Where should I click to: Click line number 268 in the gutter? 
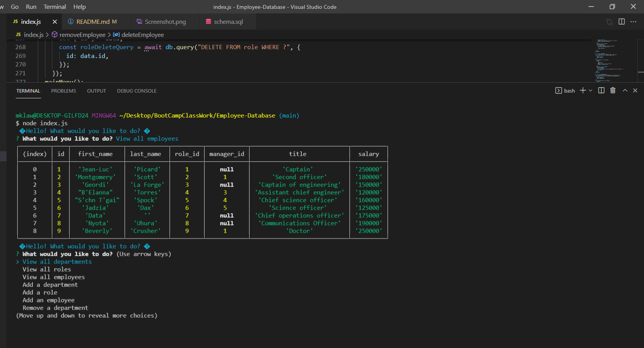coord(20,47)
